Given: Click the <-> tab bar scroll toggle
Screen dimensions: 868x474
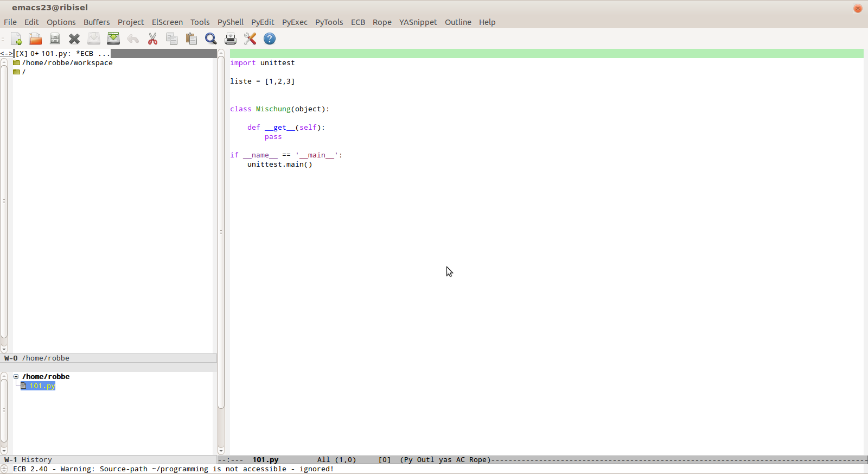Looking at the screenshot, I should pos(6,53).
